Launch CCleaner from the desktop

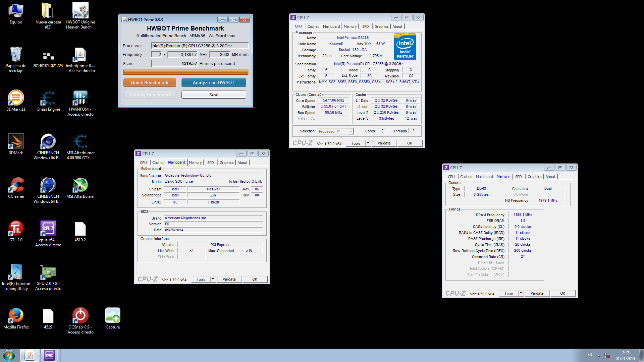pos(16,188)
